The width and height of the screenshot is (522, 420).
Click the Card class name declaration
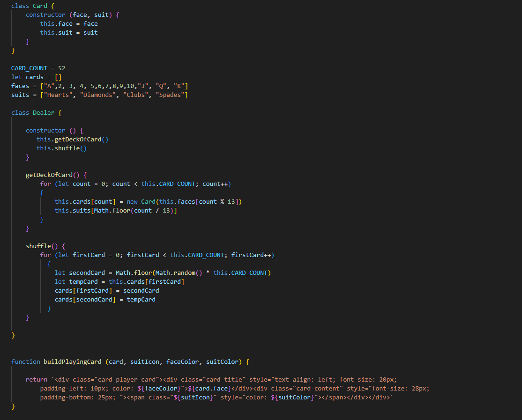pyautogui.click(x=40, y=6)
